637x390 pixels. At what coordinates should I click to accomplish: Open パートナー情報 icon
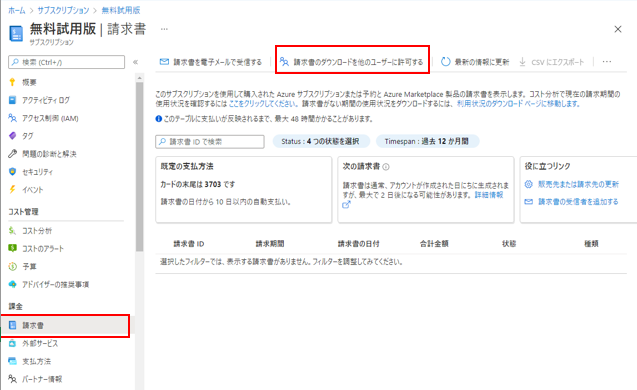[13, 379]
